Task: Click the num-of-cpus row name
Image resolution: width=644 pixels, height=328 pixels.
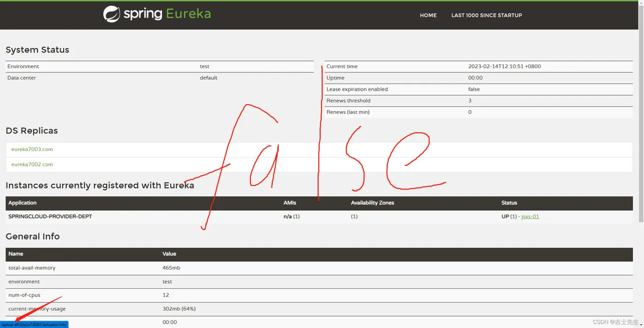Action: tap(24, 295)
